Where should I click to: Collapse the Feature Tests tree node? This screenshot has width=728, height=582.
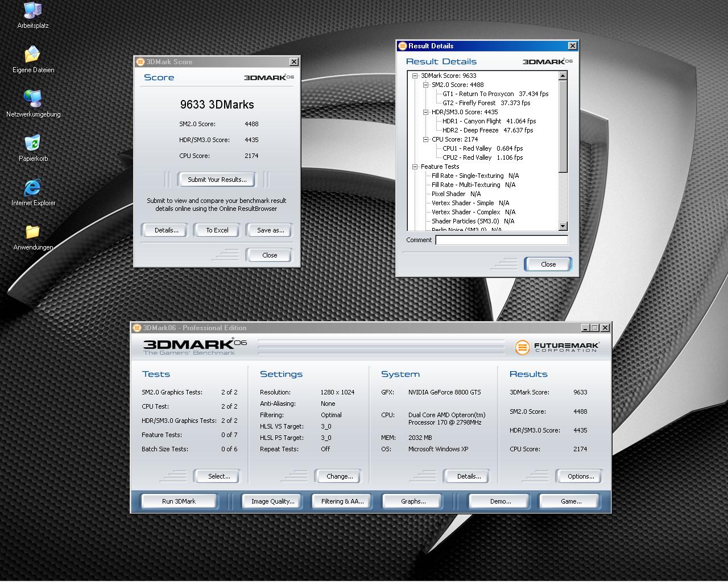tap(415, 167)
